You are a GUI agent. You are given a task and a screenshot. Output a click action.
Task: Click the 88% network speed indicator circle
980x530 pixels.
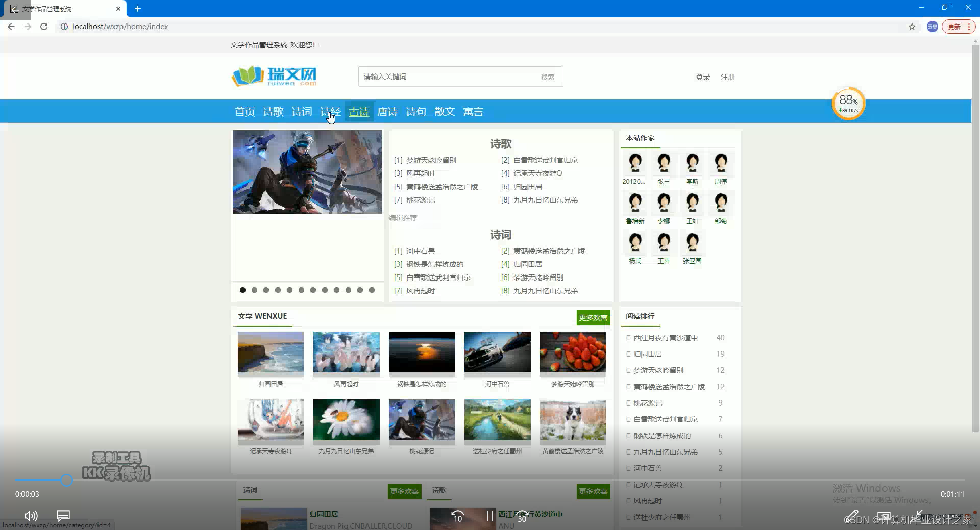click(x=847, y=103)
